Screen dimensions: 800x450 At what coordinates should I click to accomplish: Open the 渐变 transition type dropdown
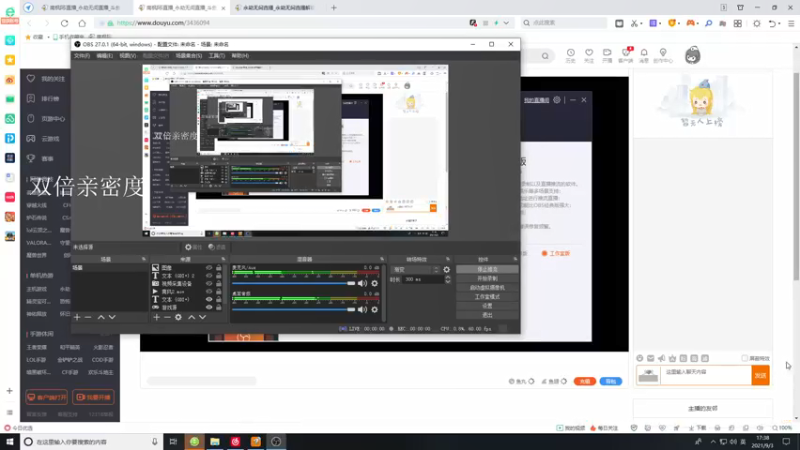click(415, 269)
